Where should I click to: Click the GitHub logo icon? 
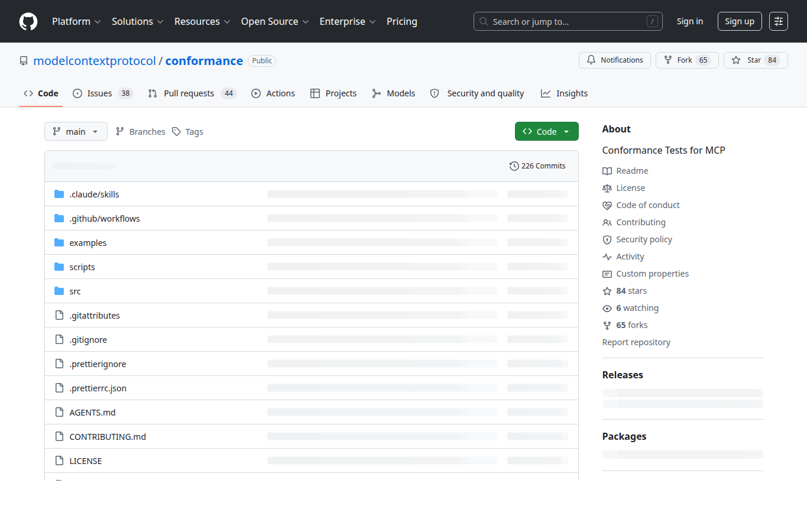(x=28, y=21)
